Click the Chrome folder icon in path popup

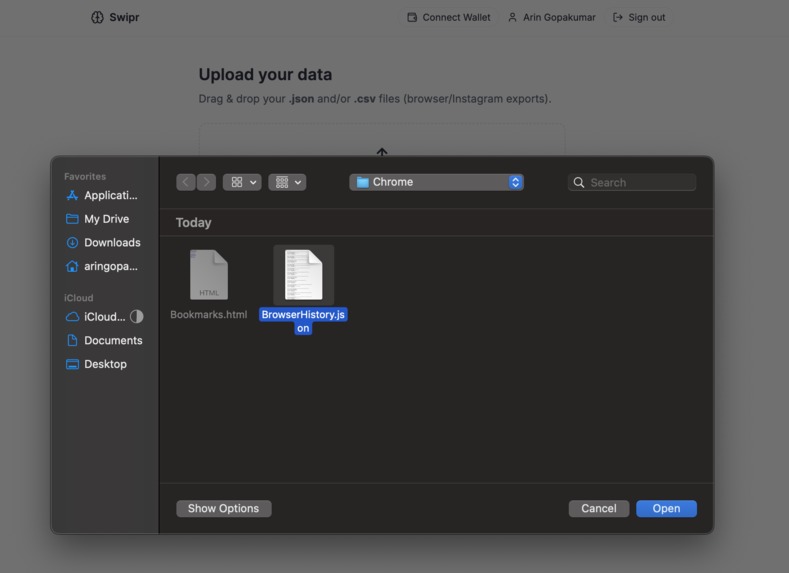click(x=362, y=182)
